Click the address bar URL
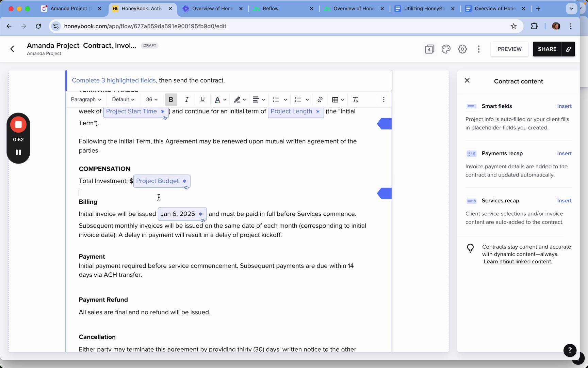Image resolution: width=588 pixels, height=368 pixels. (145, 26)
